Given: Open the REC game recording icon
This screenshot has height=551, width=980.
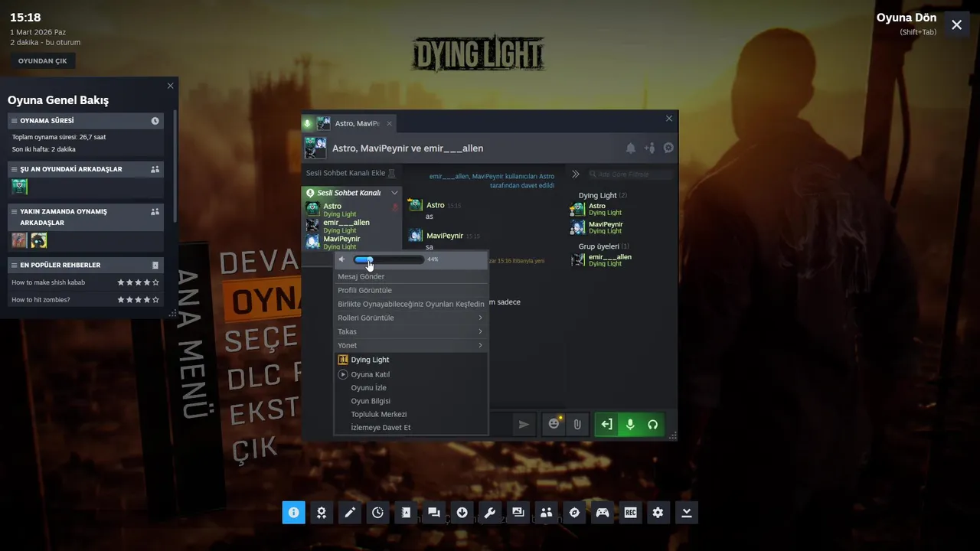Looking at the screenshot, I should (x=630, y=513).
